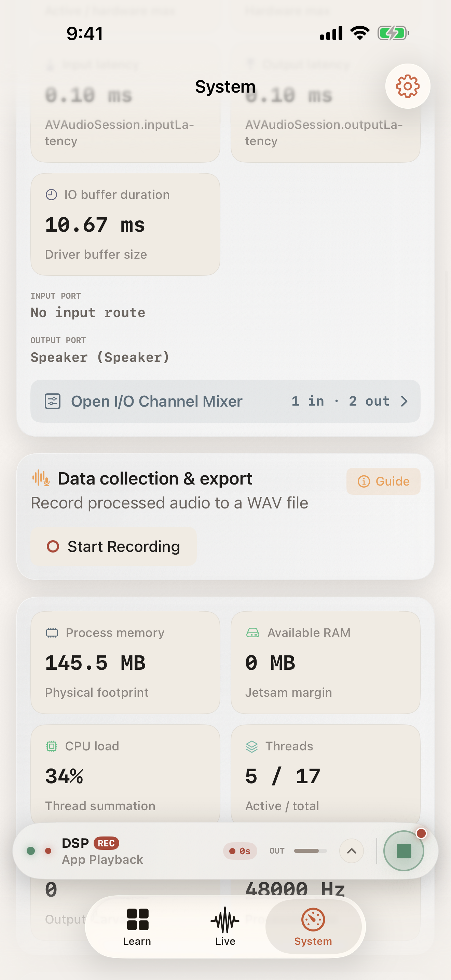451x980 pixels.
Task: Tap the '0 MB' available RAM value
Action: click(270, 662)
